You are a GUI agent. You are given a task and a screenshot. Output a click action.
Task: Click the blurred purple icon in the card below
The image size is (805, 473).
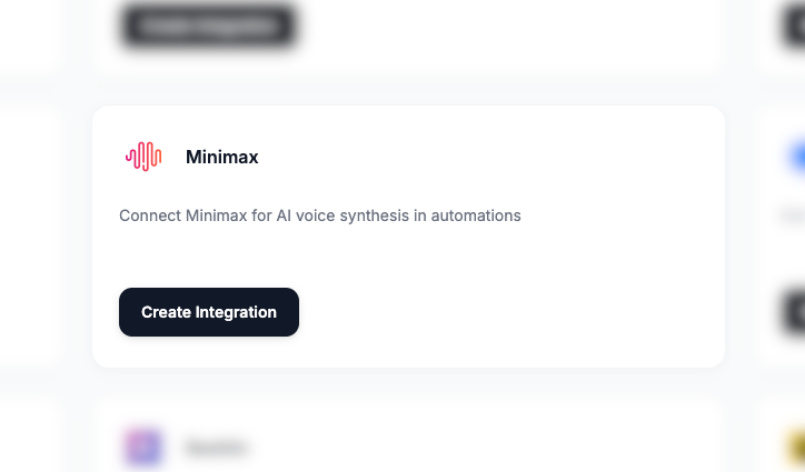coord(143,446)
